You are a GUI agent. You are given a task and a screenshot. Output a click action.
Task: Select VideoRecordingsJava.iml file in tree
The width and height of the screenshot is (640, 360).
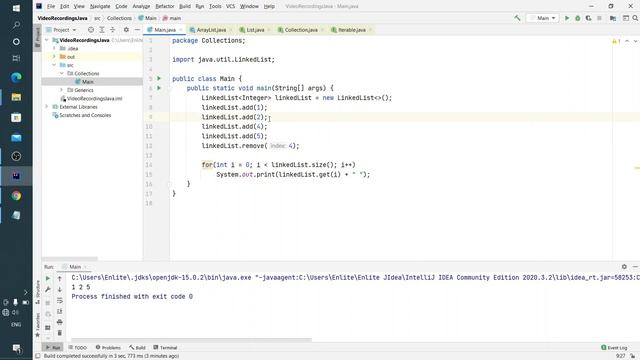tap(91, 98)
